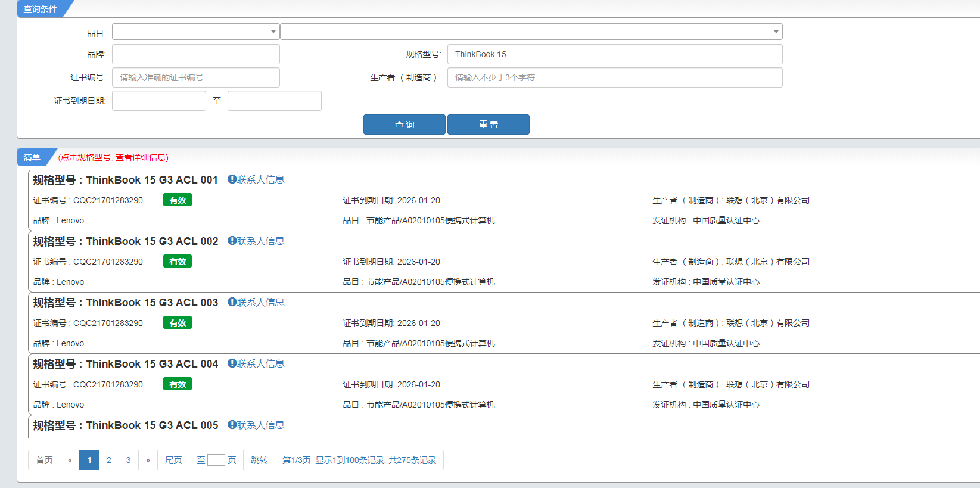Click the 重置 reset button
Screen dimensions: 980x488
pos(489,125)
